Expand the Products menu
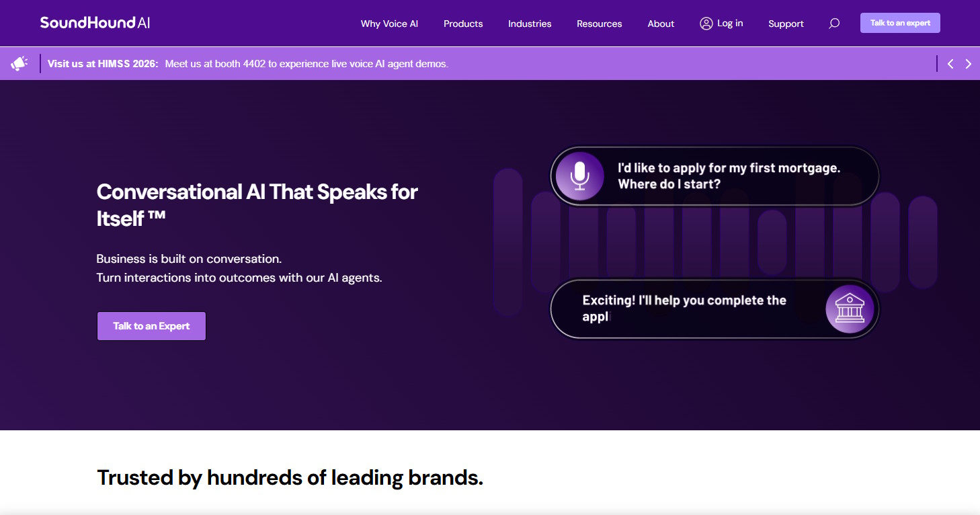This screenshot has height=515, width=980. [x=463, y=24]
